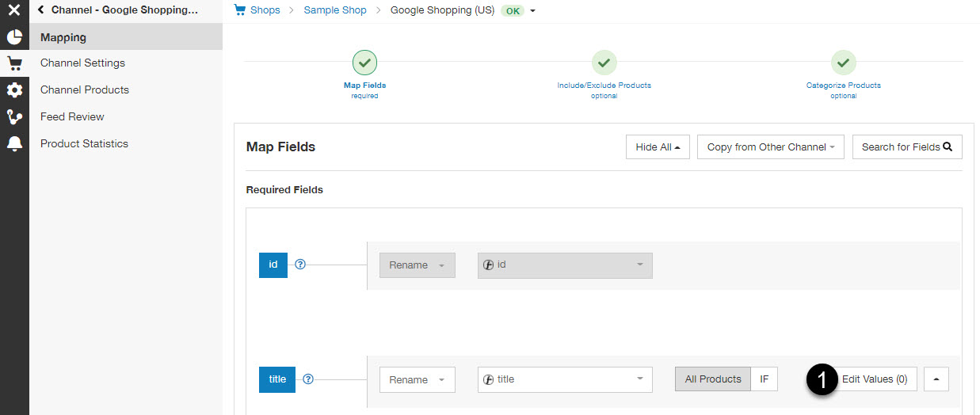The image size is (980, 415).
Task: Collapse title row with up-arrow button
Action: click(936, 379)
